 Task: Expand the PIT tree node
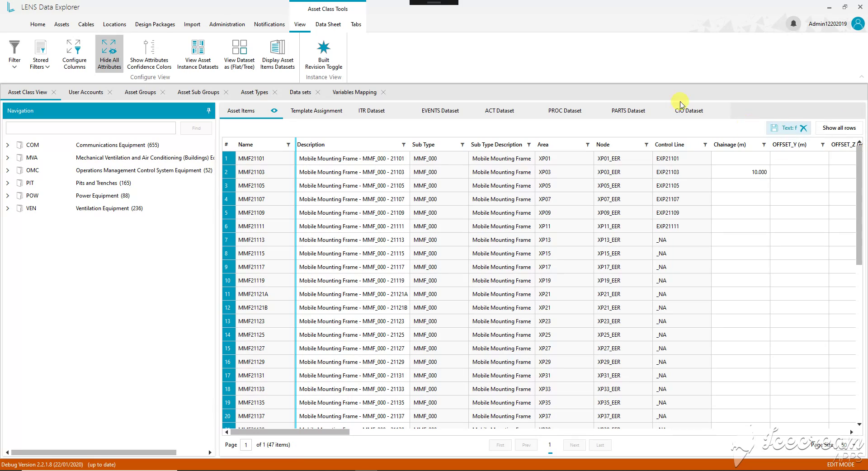[8, 183]
